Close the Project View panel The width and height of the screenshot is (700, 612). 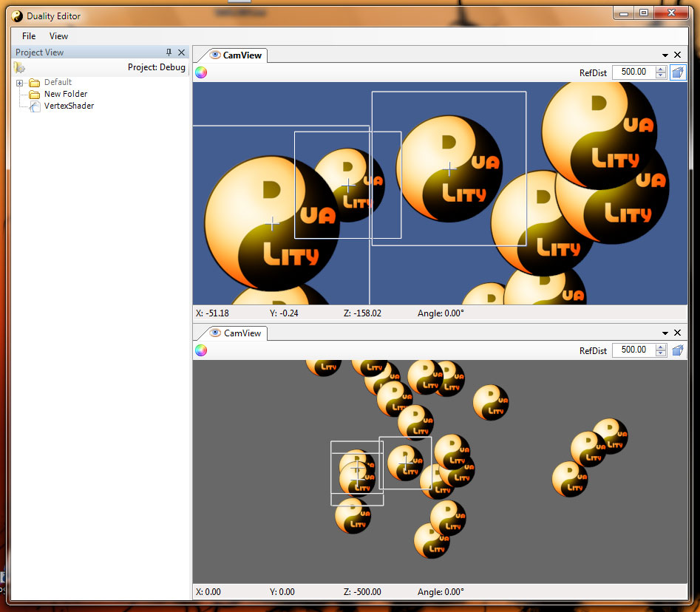coord(181,52)
